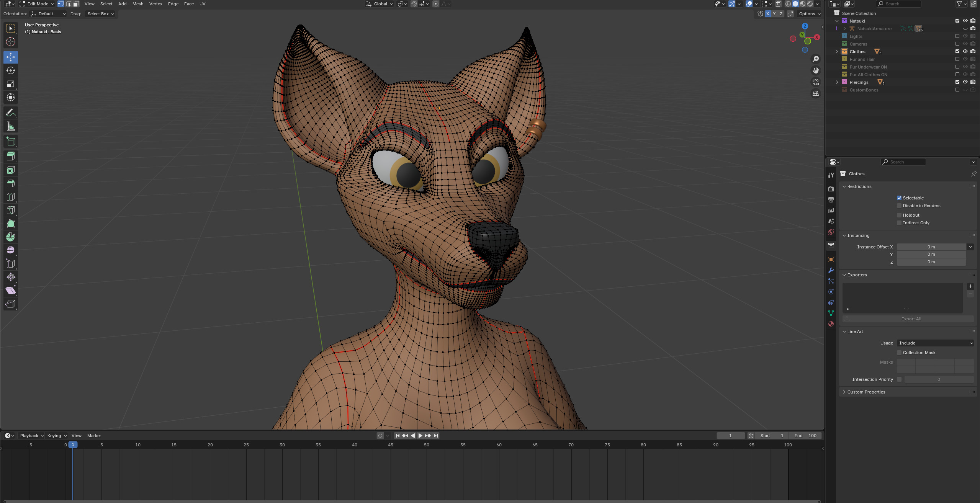The image size is (980, 503).
Task: Expand the Clothes collection in outliner
Action: (x=837, y=52)
